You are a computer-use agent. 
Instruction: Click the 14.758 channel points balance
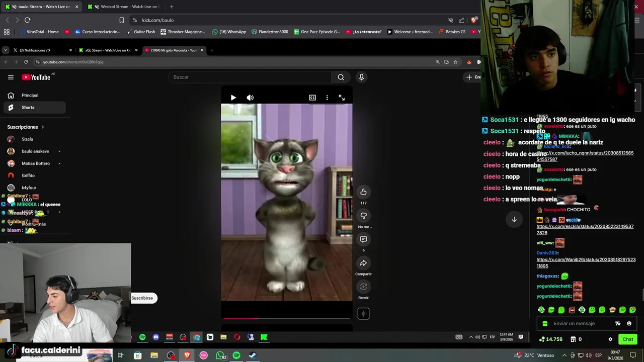tap(550, 339)
